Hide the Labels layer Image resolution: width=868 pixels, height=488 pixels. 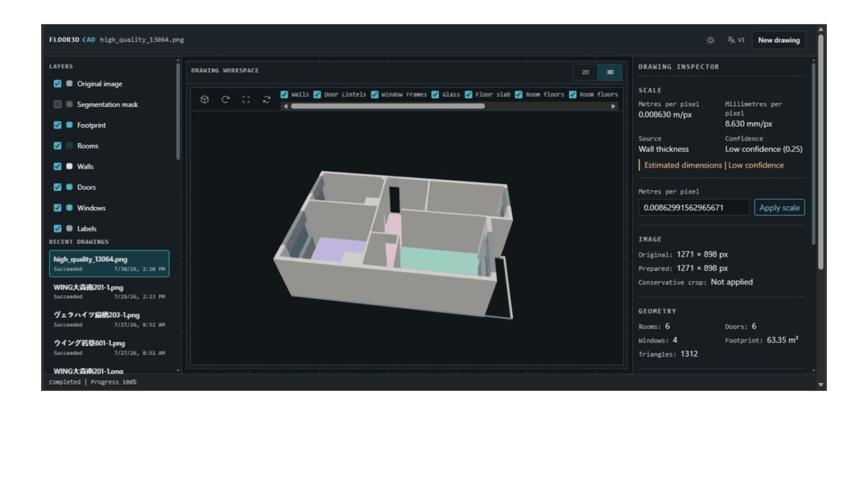(x=57, y=228)
